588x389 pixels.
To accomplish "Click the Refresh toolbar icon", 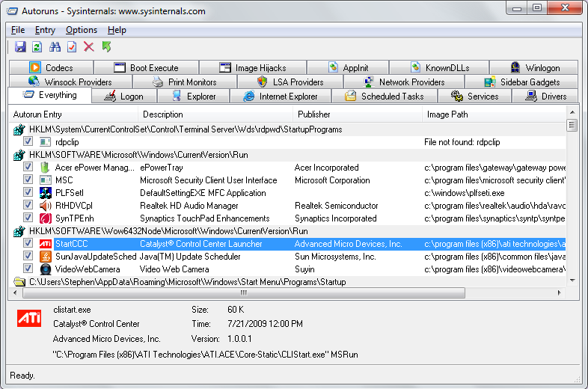I will click(37, 47).
